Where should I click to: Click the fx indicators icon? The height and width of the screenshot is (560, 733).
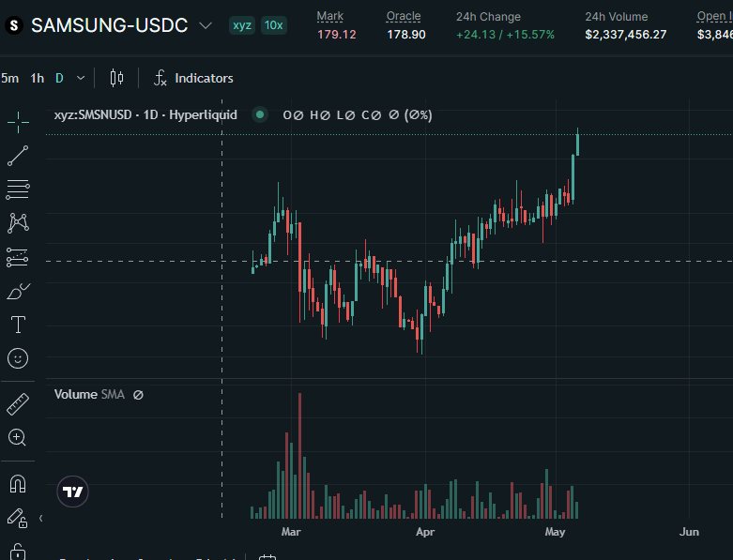click(160, 78)
